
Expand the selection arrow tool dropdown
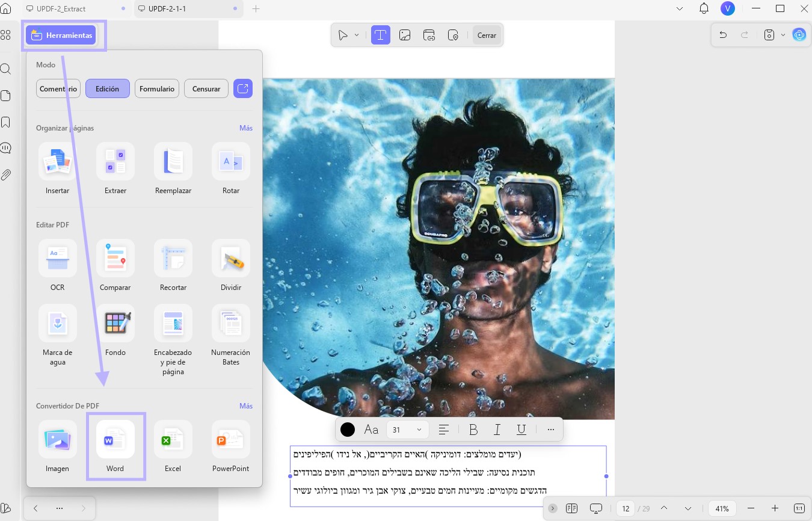point(357,35)
